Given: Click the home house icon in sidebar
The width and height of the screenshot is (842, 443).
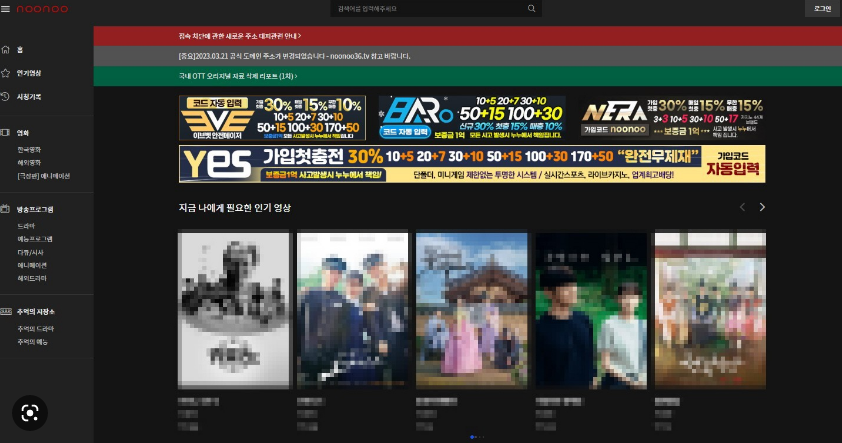Looking at the screenshot, I should point(5,50).
